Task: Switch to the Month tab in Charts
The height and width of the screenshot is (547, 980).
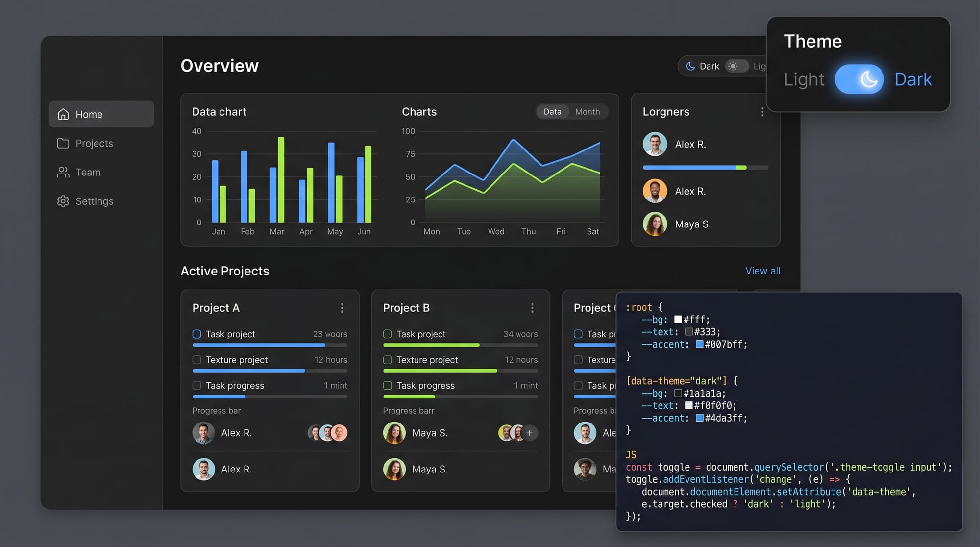Action: coord(587,112)
